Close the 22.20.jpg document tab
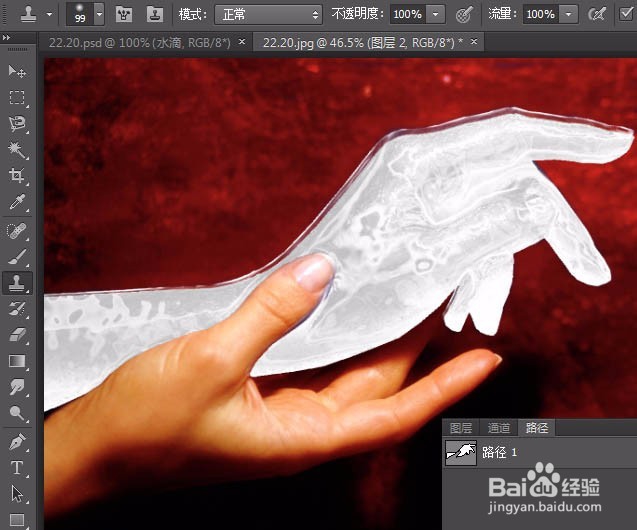 (x=474, y=41)
